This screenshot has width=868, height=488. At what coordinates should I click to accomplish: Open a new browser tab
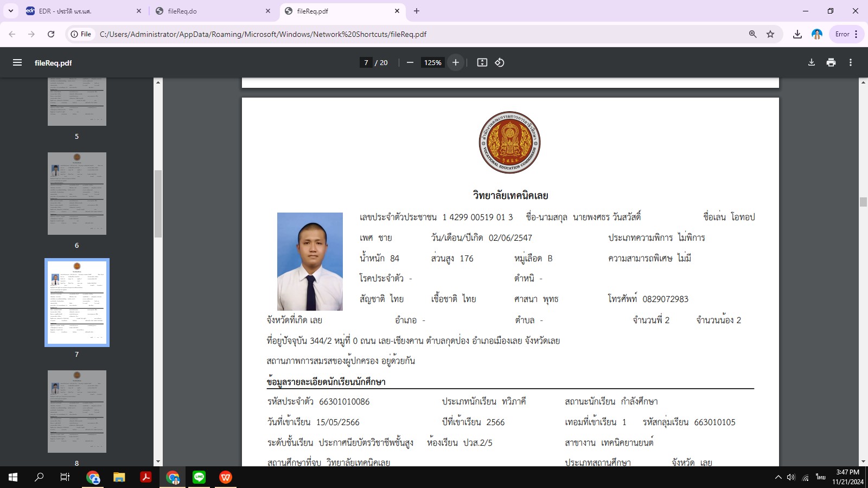(417, 11)
